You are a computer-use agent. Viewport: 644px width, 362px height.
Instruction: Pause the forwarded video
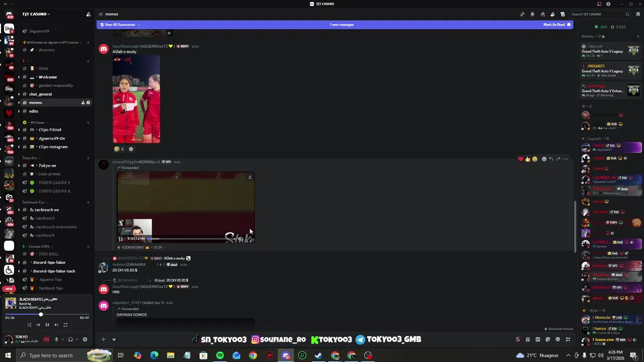[121, 239]
